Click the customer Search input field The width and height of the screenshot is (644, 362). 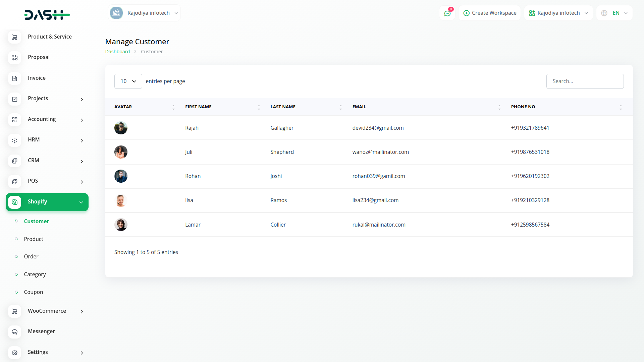click(585, 81)
